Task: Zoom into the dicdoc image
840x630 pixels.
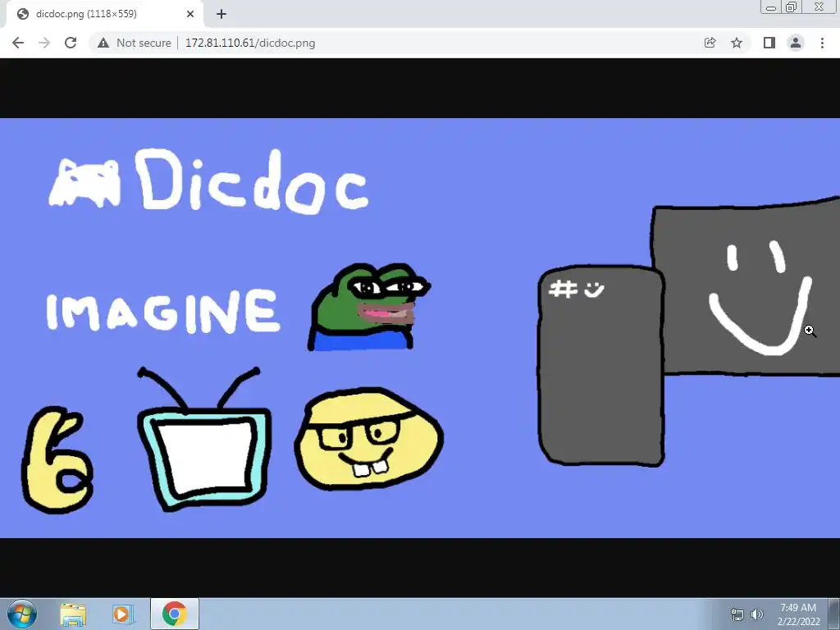Action: coord(420,328)
